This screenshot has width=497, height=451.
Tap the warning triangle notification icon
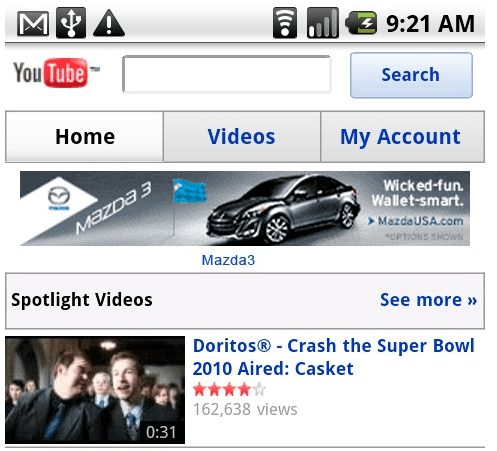109,23
